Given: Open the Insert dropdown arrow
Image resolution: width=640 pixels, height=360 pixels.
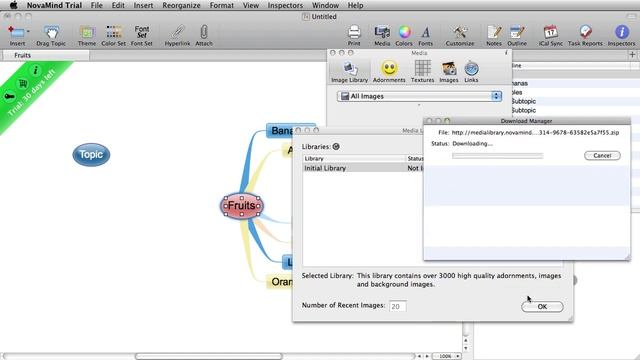Looking at the screenshot, I should pyautogui.click(x=28, y=31).
